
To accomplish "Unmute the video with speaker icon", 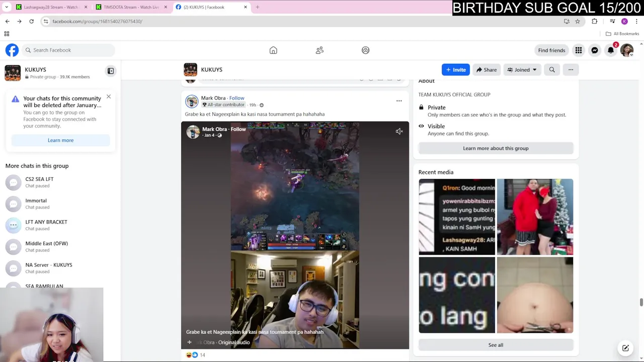I will coord(399,132).
